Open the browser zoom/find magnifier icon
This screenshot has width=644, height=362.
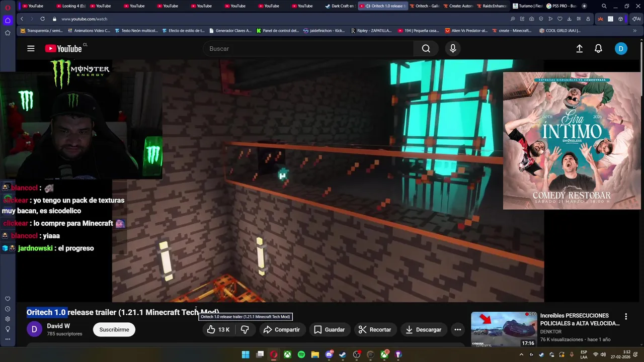513,19
